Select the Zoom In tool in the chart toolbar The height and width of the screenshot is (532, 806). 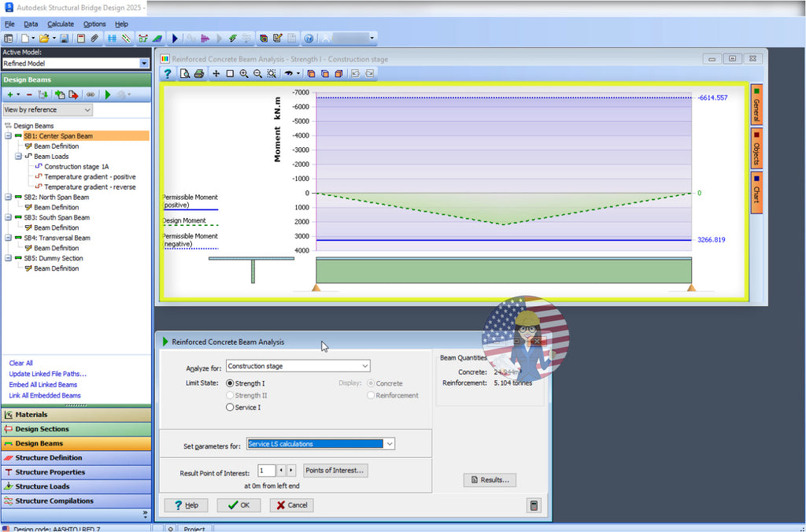coord(244,72)
